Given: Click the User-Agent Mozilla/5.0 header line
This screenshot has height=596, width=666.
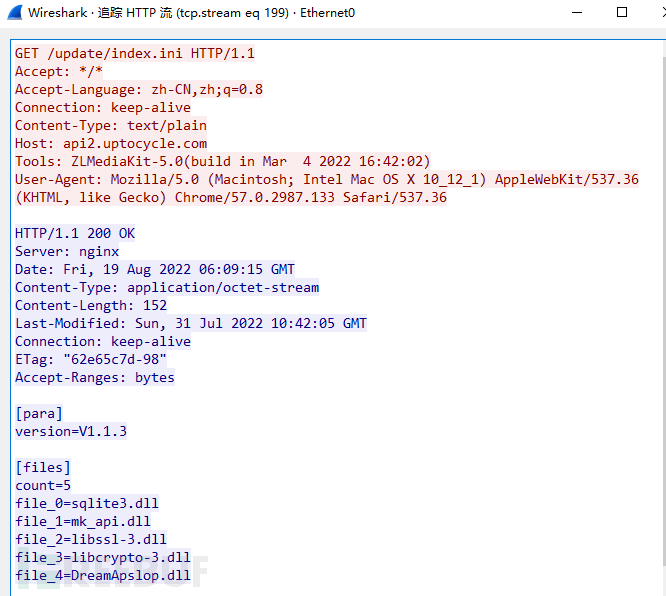Looking at the screenshot, I should [x=327, y=188].
